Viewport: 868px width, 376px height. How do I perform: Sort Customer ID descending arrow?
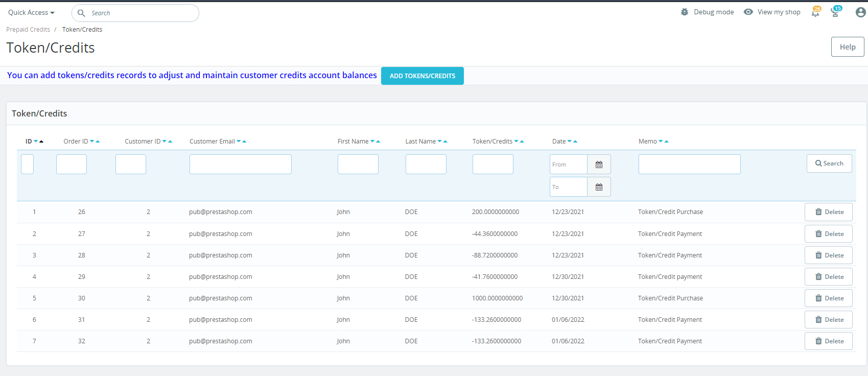pyautogui.click(x=165, y=142)
